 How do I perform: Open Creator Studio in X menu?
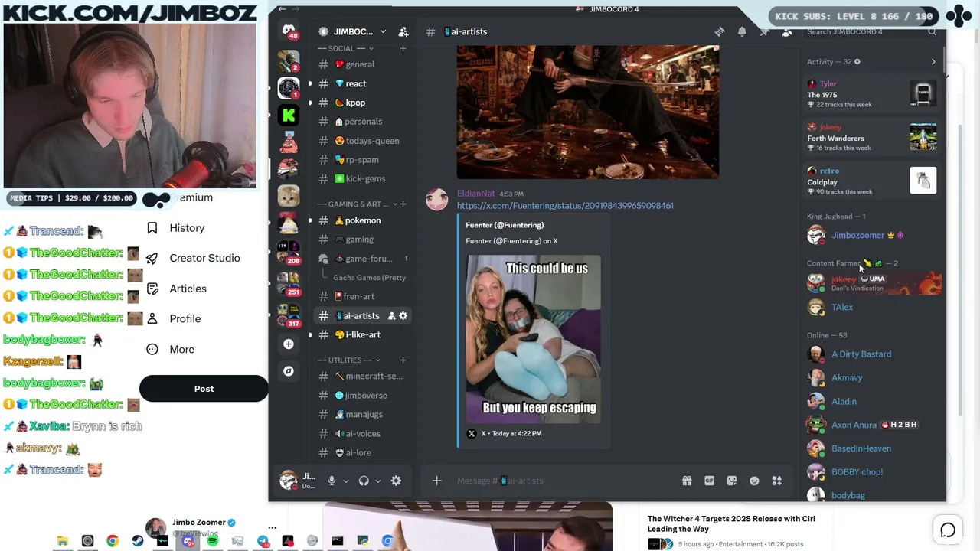[x=204, y=258]
